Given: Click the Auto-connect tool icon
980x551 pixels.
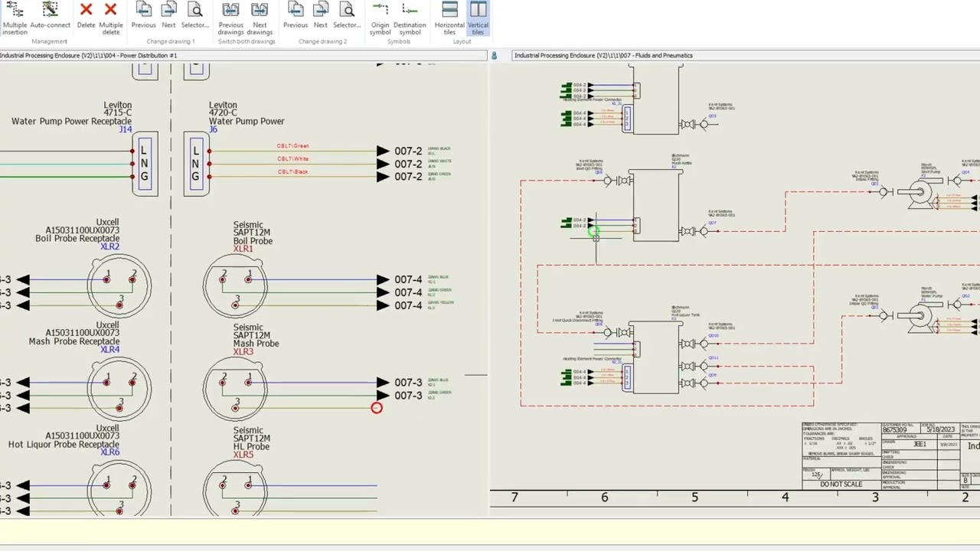Looking at the screenshot, I should [x=50, y=17].
